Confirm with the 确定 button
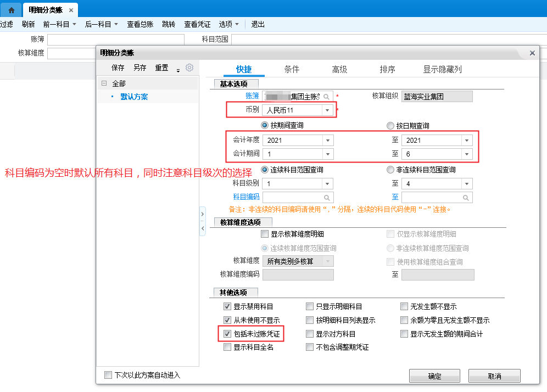This screenshot has width=547, height=392. point(434,376)
